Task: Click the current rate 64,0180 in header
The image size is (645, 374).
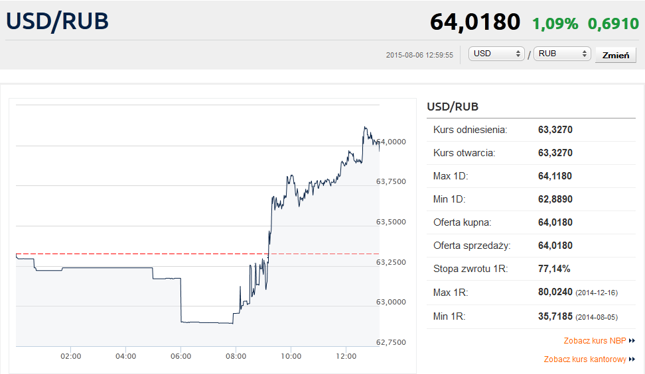Action: click(x=475, y=22)
